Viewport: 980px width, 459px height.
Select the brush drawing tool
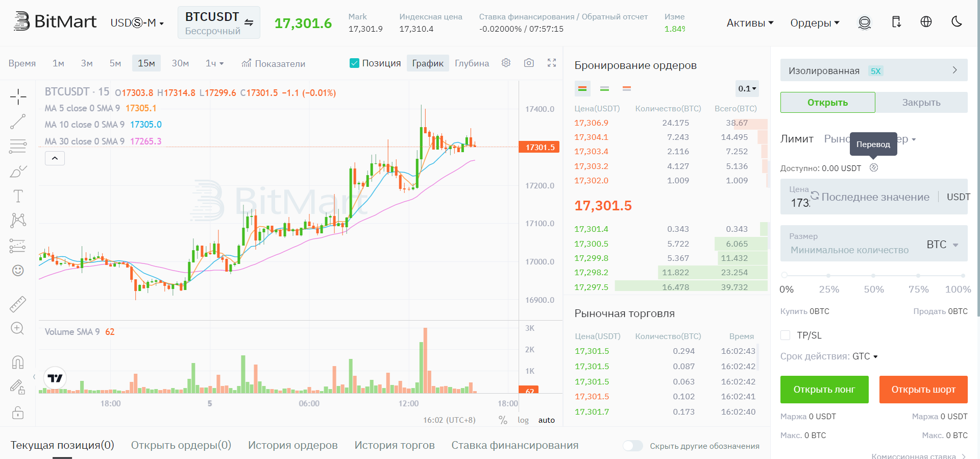click(x=18, y=171)
